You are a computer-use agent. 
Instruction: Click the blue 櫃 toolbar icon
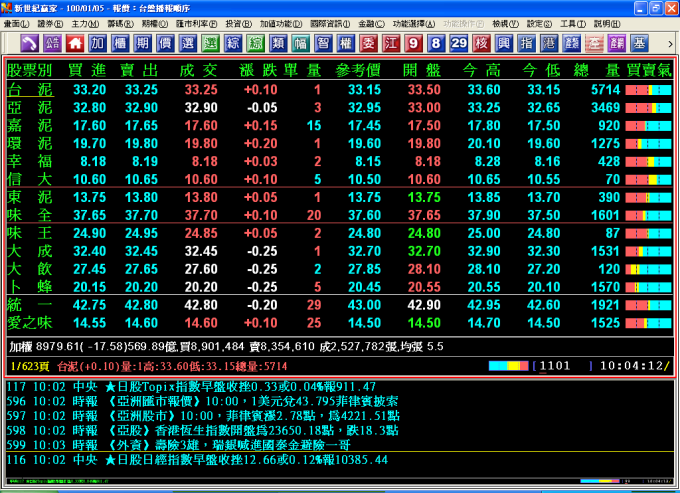click(120, 43)
